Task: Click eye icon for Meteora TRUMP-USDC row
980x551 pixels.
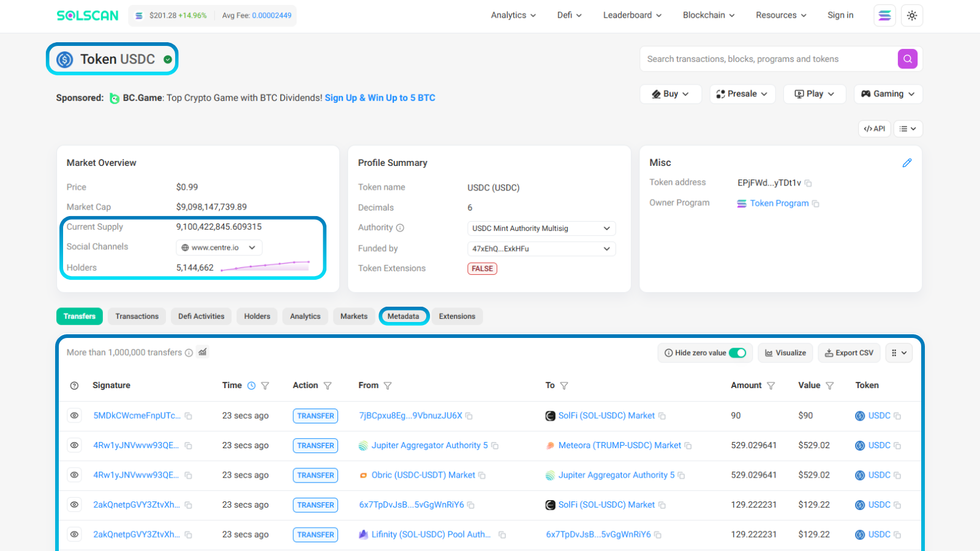Action: coord(74,445)
